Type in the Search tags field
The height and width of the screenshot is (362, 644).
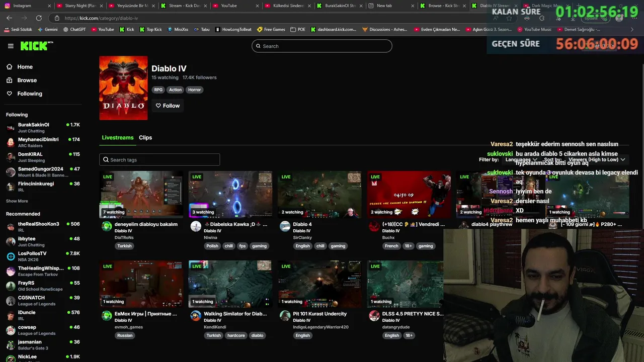click(159, 160)
